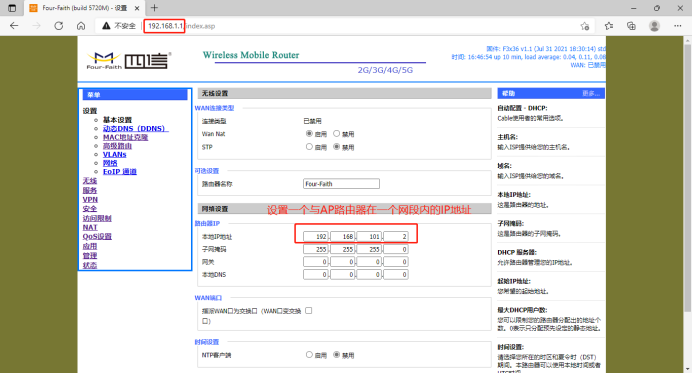Viewport: 692px width, 374px height.
Task: Open the VLANs menu link
Action: click(114, 155)
